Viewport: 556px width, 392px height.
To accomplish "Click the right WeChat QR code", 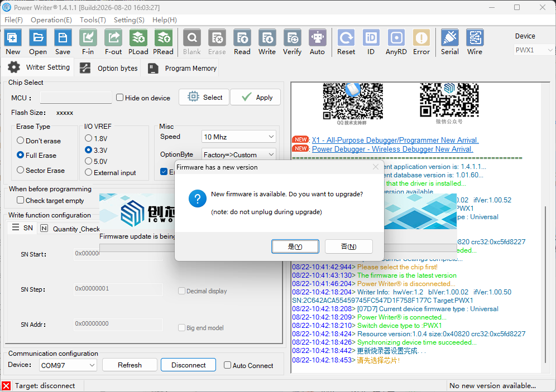I will [x=449, y=100].
